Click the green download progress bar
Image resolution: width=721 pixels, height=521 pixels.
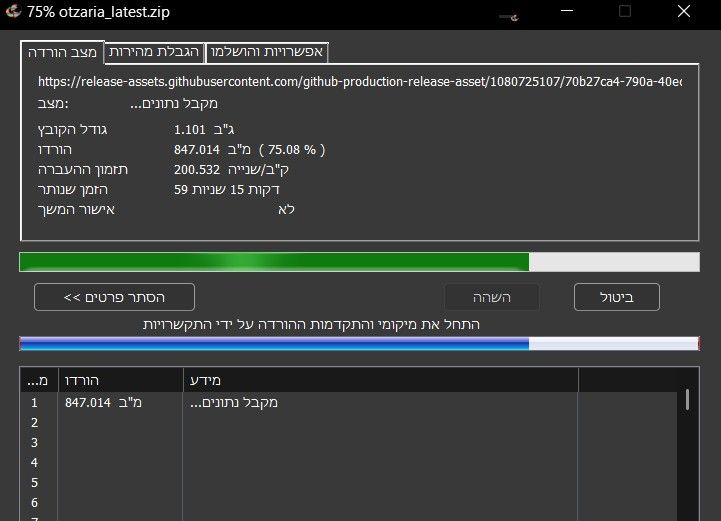tap(360, 262)
